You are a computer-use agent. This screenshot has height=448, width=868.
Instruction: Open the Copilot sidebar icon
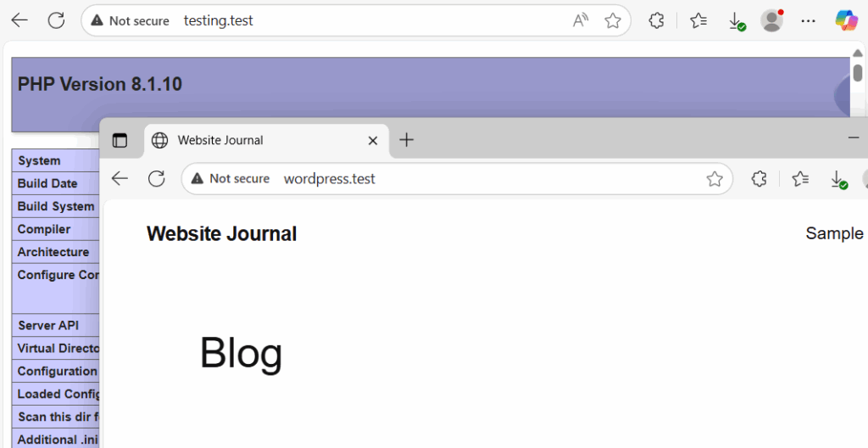point(846,21)
